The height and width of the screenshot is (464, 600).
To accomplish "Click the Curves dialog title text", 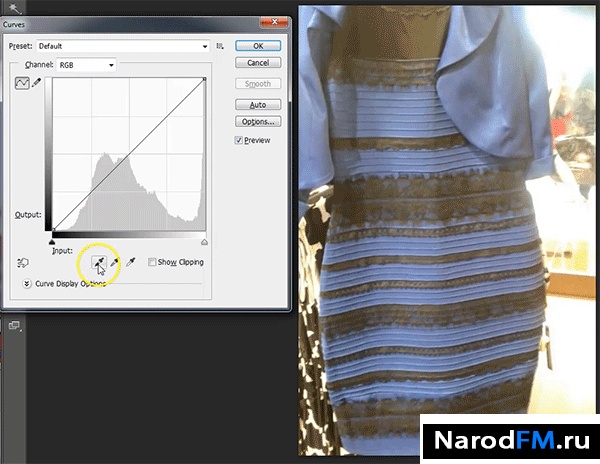I will click(14, 24).
